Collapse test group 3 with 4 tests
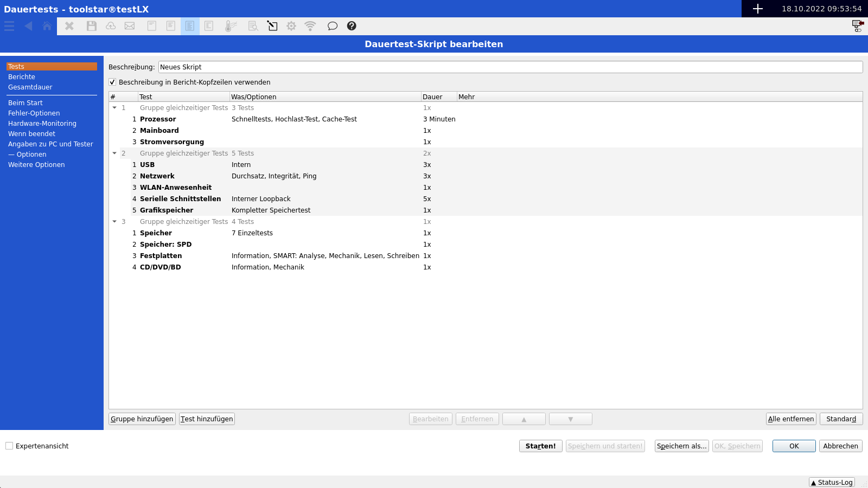This screenshot has height=488, width=868. click(114, 222)
